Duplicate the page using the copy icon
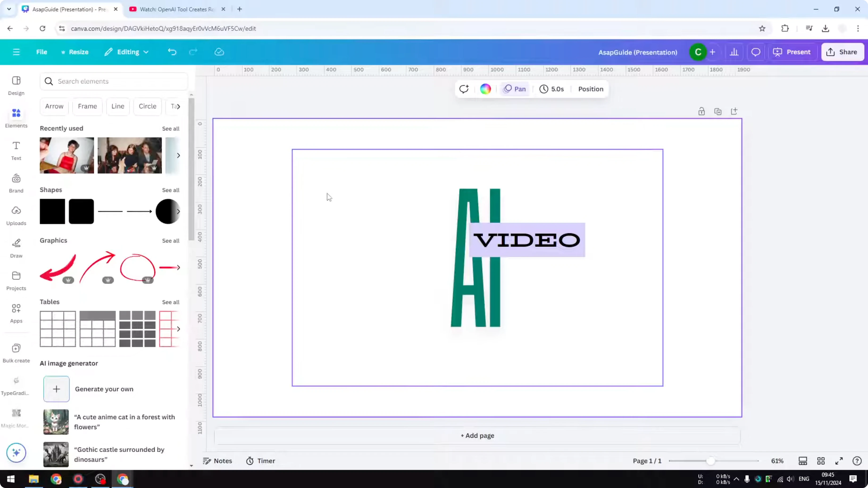 (x=718, y=111)
